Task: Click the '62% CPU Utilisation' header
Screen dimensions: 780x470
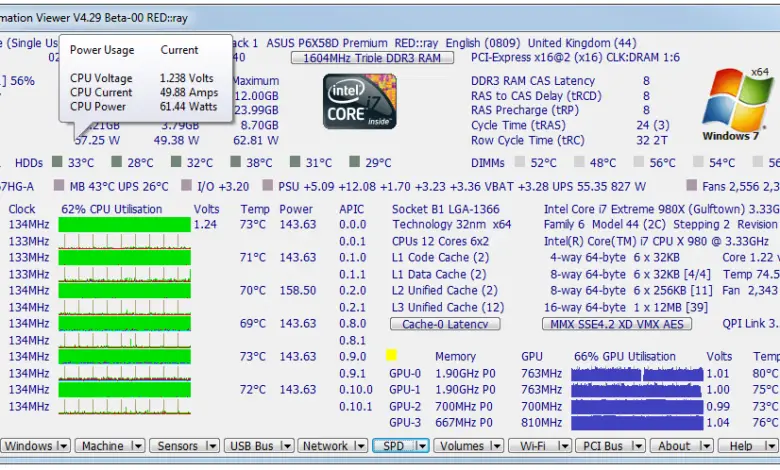Action: pyautogui.click(x=112, y=209)
